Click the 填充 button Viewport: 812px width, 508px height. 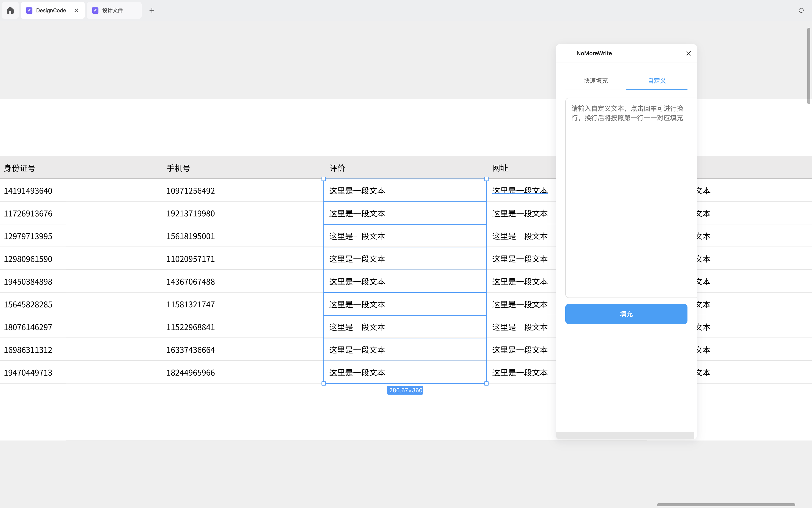click(626, 314)
